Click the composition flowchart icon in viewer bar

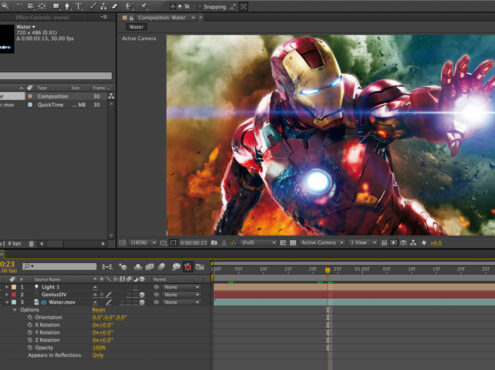tap(413, 243)
